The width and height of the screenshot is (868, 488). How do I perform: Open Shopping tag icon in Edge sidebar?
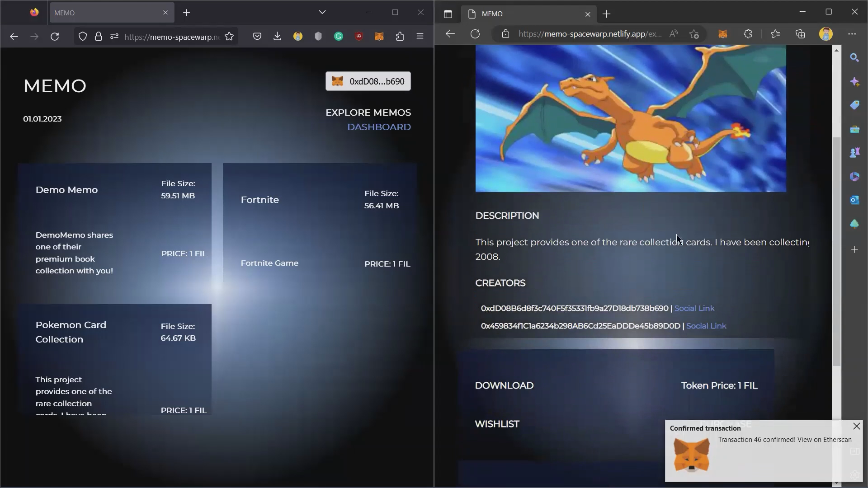[854, 105]
